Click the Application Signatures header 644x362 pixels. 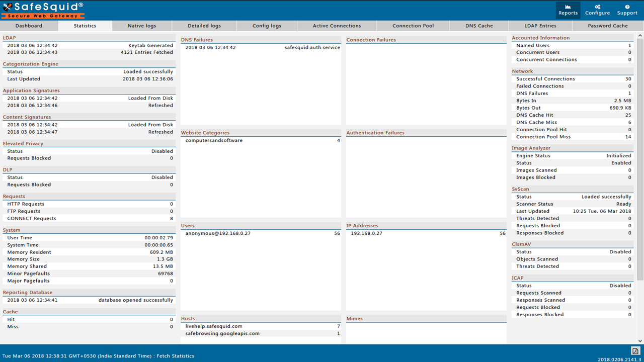coord(89,91)
